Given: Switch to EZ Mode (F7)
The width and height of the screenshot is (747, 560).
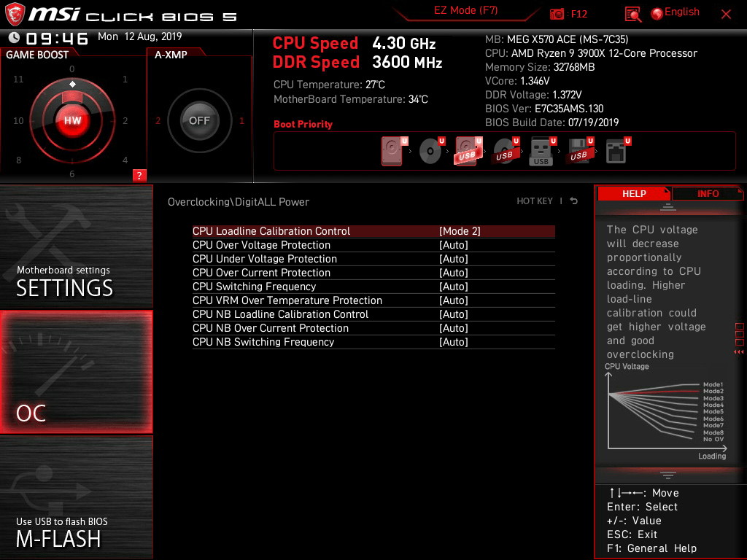Looking at the screenshot, I should coord(465,10).
